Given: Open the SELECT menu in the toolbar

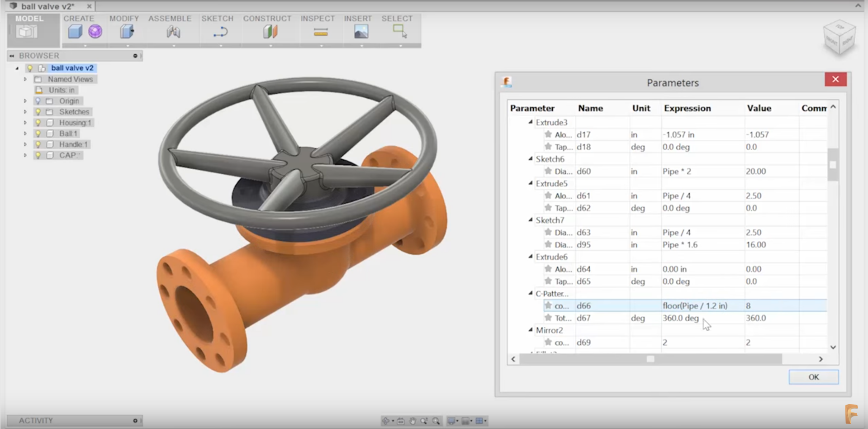Looking at the screenshot, I should coord(397,19).
